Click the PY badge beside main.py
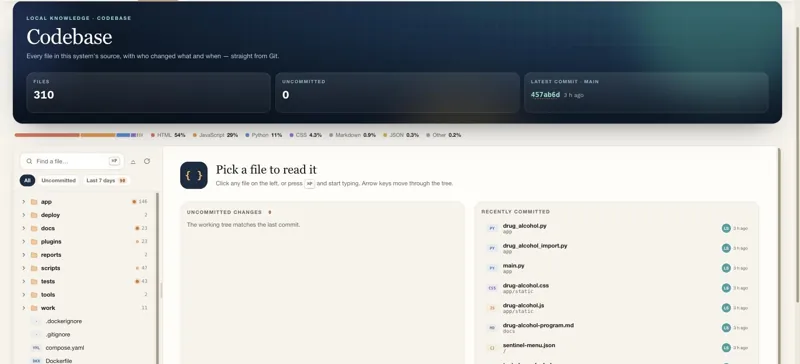 click(492, 268)
